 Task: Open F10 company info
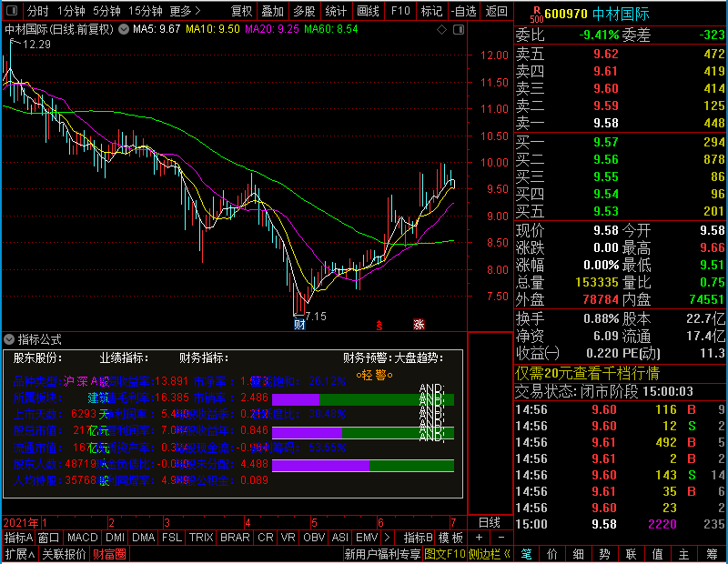(x=400, y=11)
